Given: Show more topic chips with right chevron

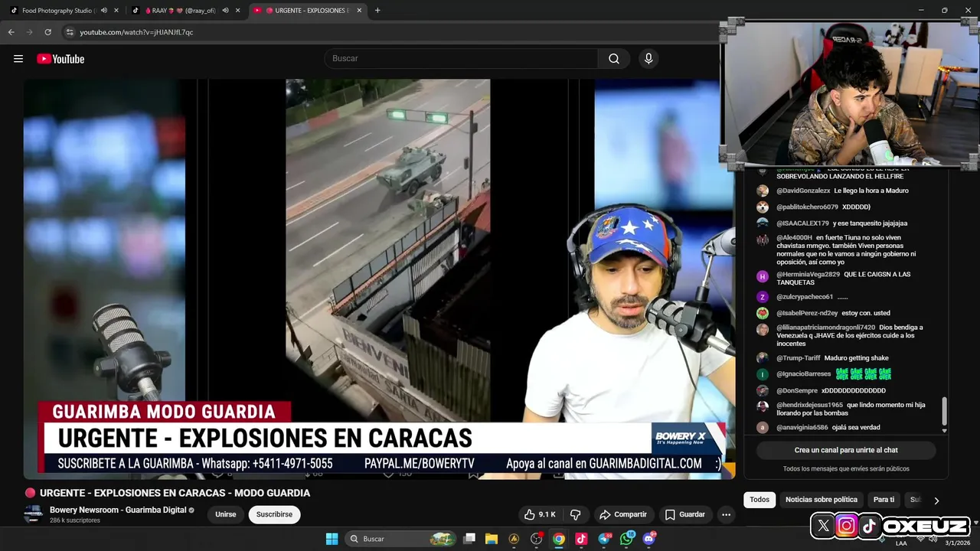Looking at the screenshot, I should coord(936,500).
